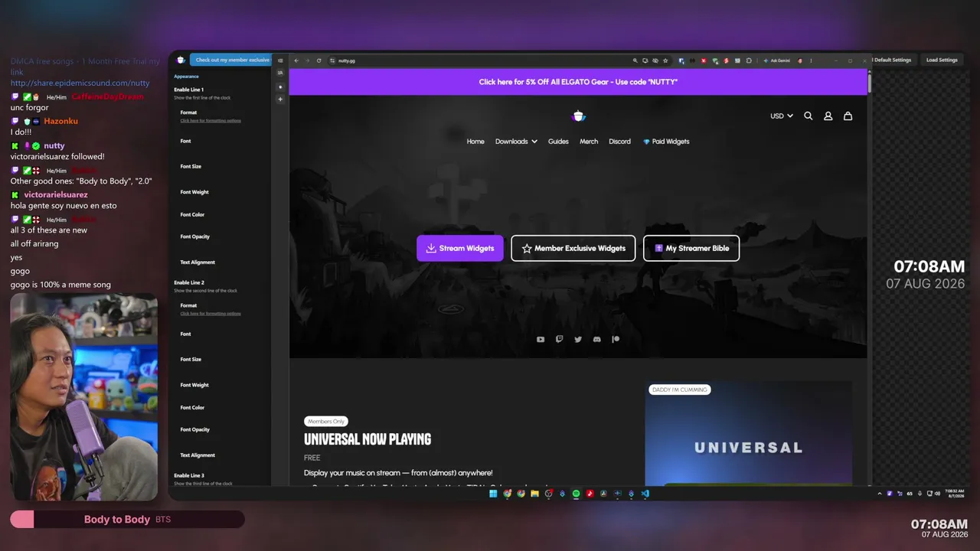Click the volume icon in the system tray
The height and width of the screenshot is (551, 980).
point(937,494)
